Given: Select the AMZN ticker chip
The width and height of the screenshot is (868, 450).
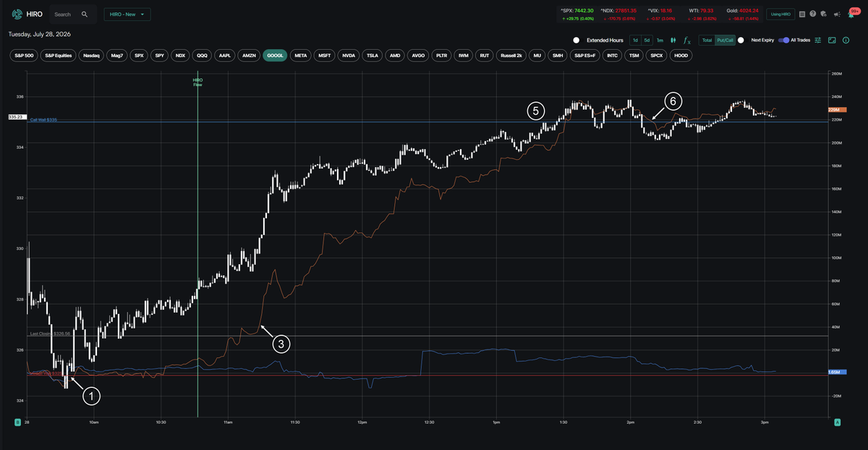Looking at the screenshot, I should coord(249,55).
